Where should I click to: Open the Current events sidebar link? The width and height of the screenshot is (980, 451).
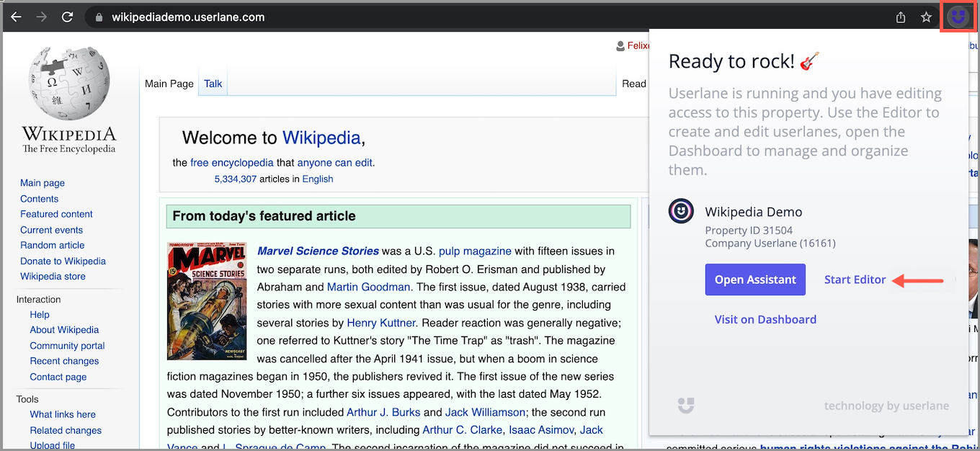point(51,230)
